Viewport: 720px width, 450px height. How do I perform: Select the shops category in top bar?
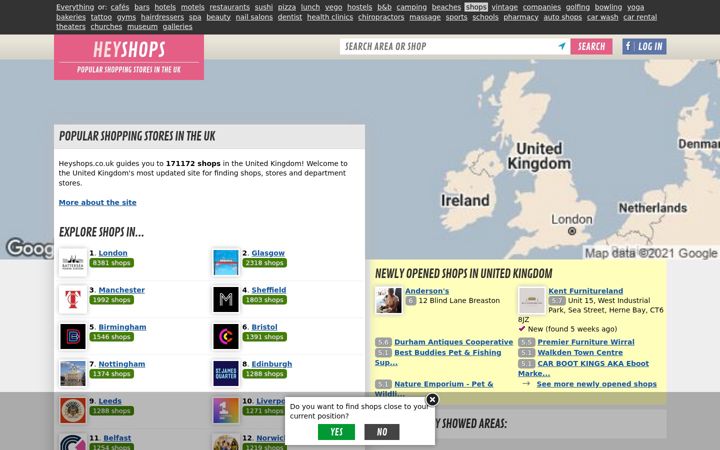click(476, 7)
